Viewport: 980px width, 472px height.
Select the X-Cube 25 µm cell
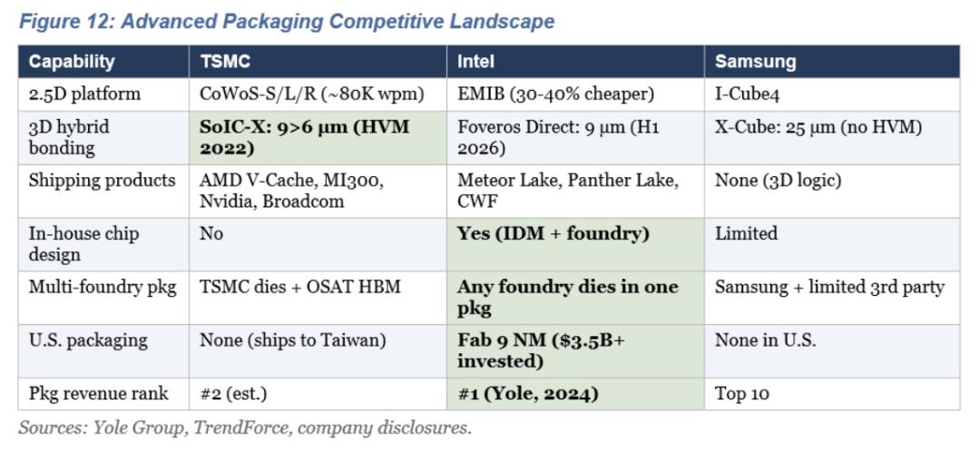[818, 128]
